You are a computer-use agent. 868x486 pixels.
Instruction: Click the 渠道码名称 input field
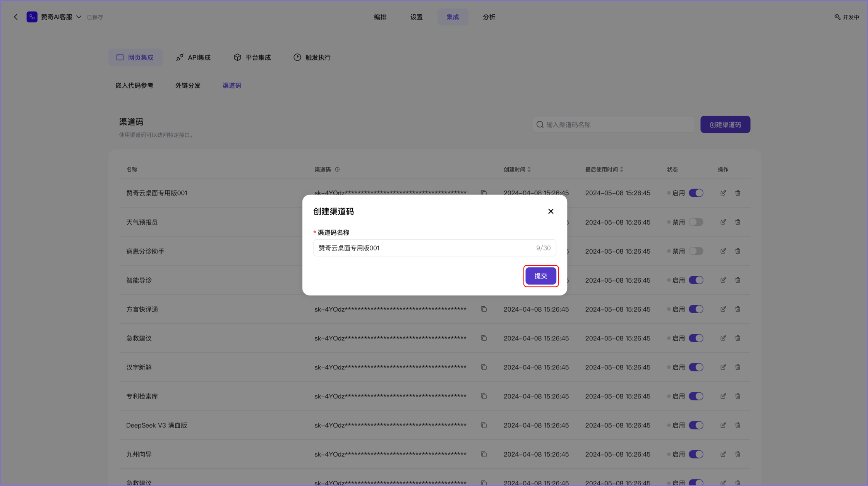coord(426,248)
